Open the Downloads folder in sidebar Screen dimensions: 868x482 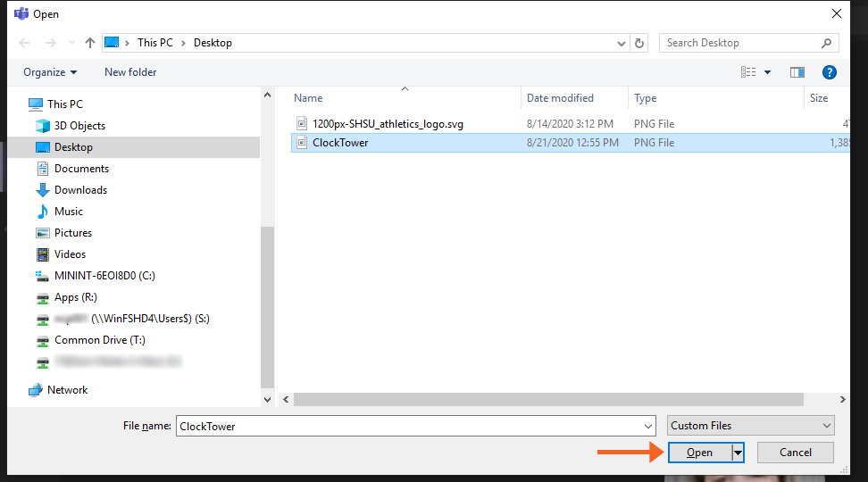(80, 190)
